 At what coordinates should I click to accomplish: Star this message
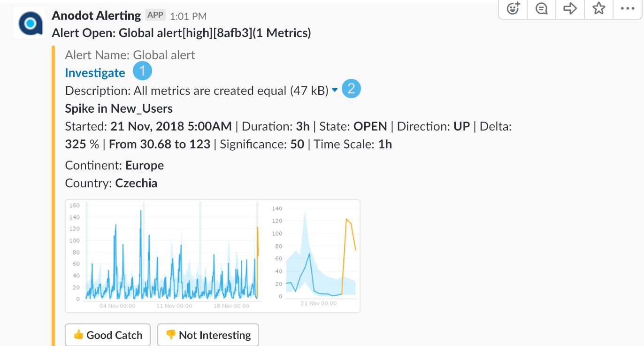point(598,8)
